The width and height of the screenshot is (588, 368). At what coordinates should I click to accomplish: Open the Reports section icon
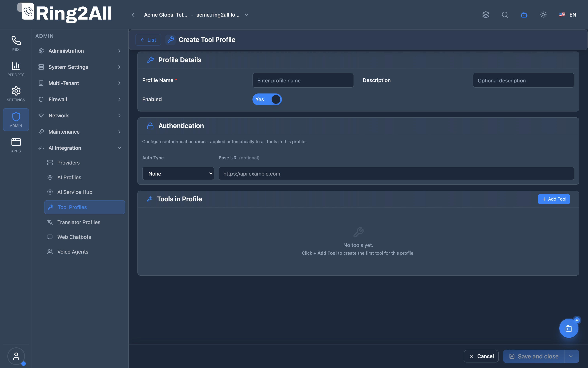(x=16, y=69)
